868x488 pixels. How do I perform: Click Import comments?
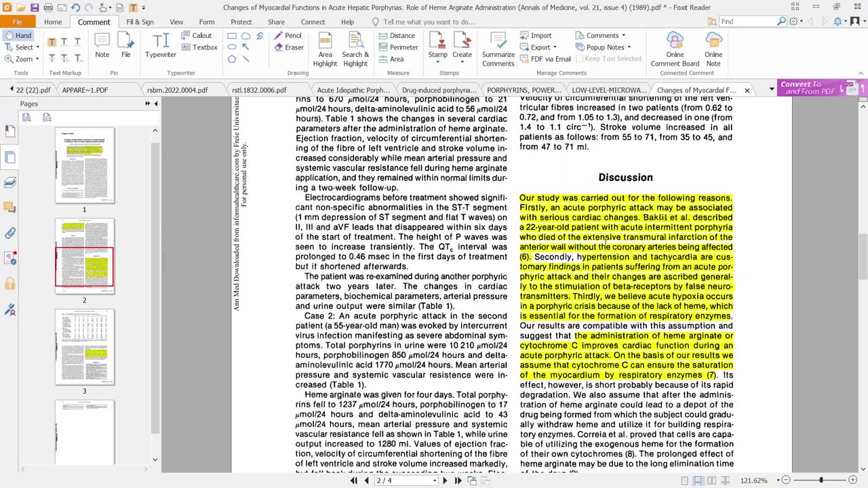536,35
